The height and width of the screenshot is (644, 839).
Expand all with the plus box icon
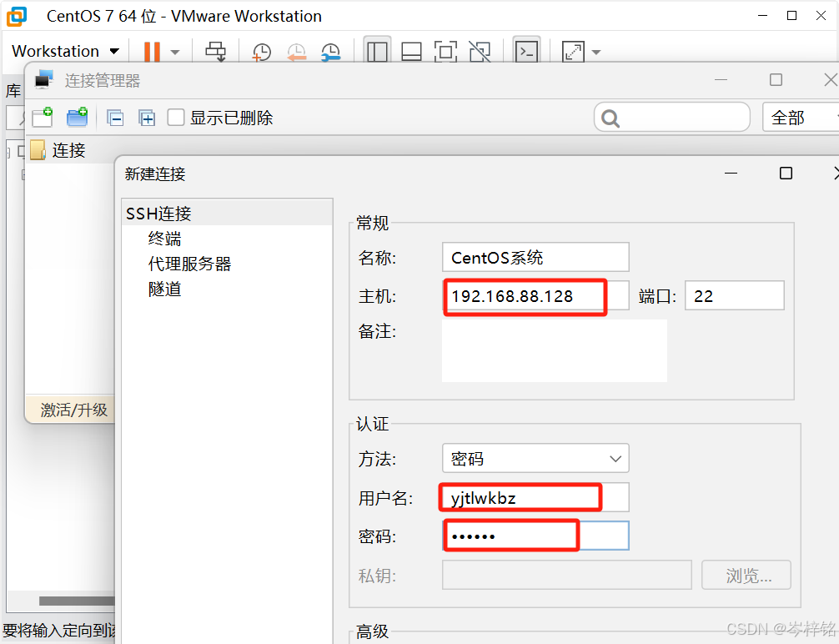(147, 118)
